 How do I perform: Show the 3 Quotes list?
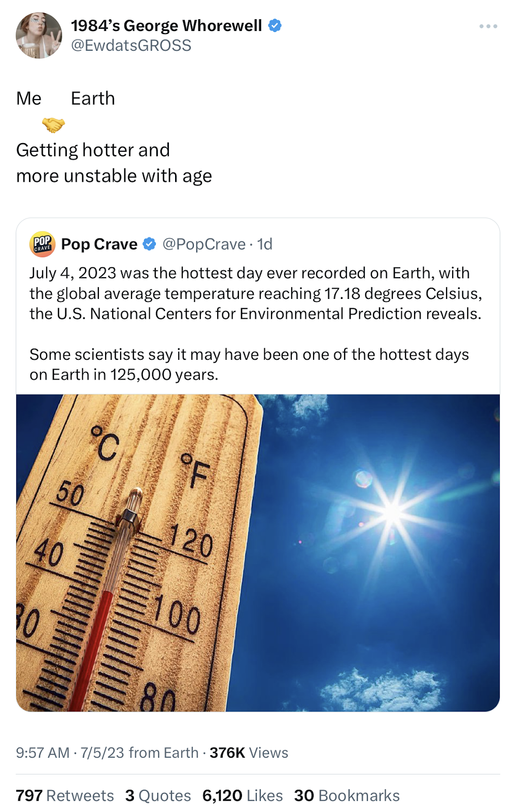click(158, 795)
